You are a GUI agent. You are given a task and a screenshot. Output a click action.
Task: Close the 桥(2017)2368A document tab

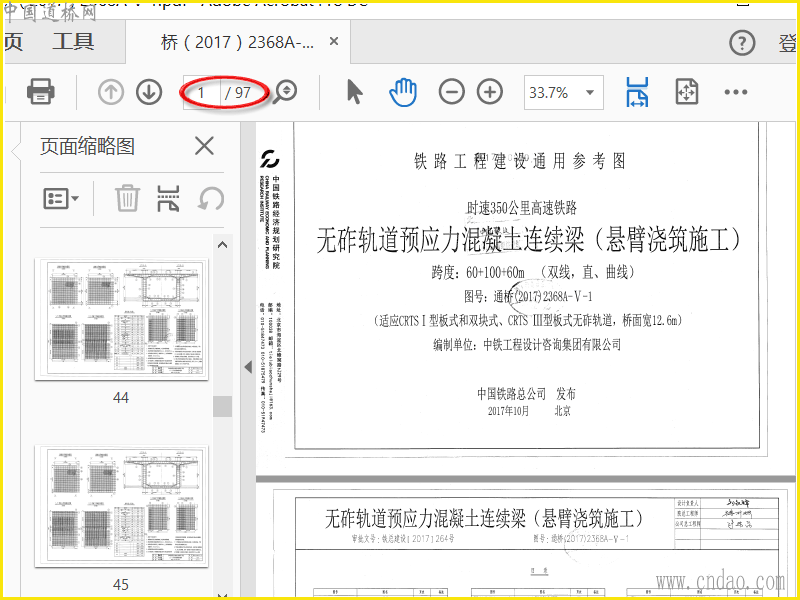tap(334, 41)
